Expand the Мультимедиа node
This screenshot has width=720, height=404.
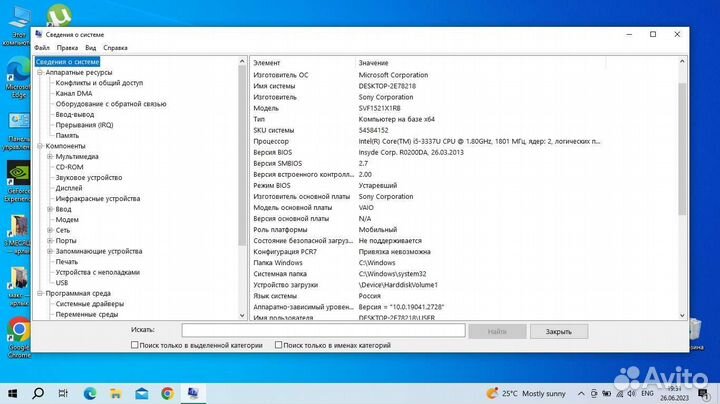click(50, 157)
